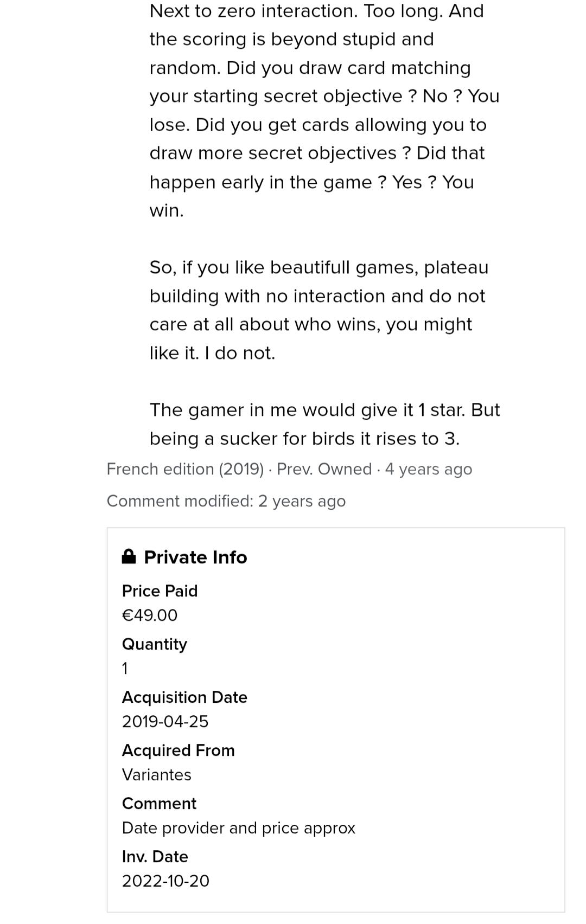Click the 4 years ago timestamp
This screenshot has height=924, width=586.
[x=429, y=469]
